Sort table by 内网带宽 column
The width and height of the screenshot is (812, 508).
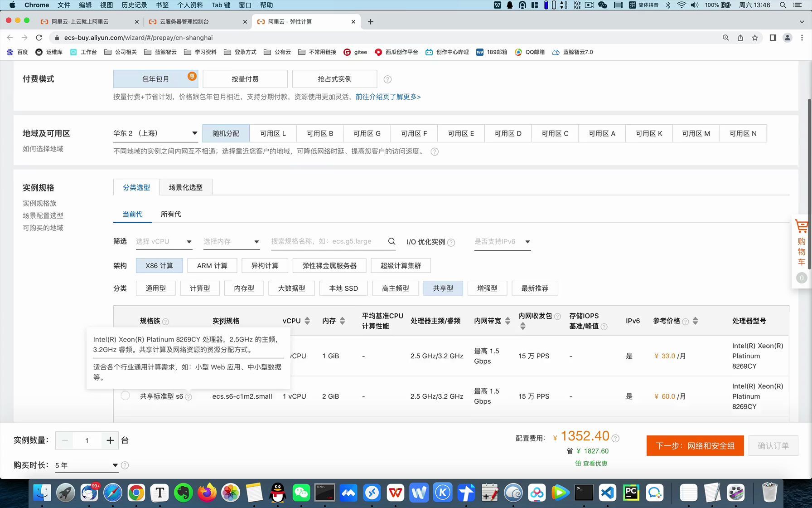507,321
